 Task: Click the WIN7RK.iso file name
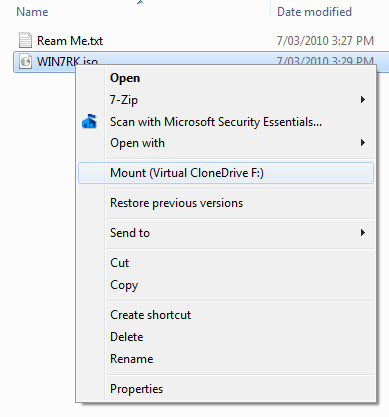(x=67, y=62)
